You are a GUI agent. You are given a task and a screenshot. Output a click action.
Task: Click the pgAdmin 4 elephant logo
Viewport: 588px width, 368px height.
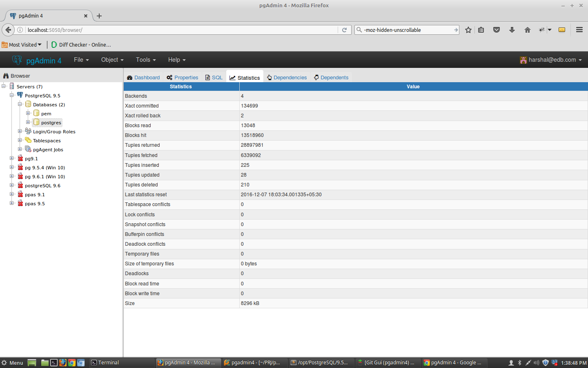point(17,60)
